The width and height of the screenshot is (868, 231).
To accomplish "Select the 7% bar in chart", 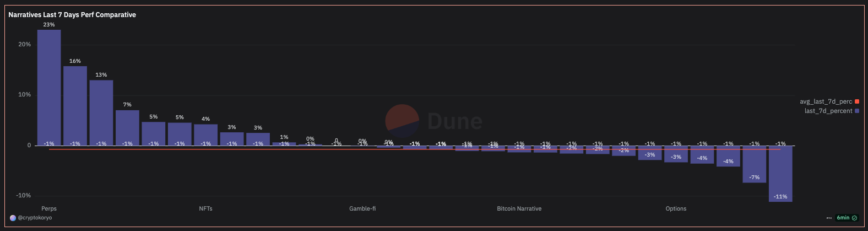I will point(127,127).
